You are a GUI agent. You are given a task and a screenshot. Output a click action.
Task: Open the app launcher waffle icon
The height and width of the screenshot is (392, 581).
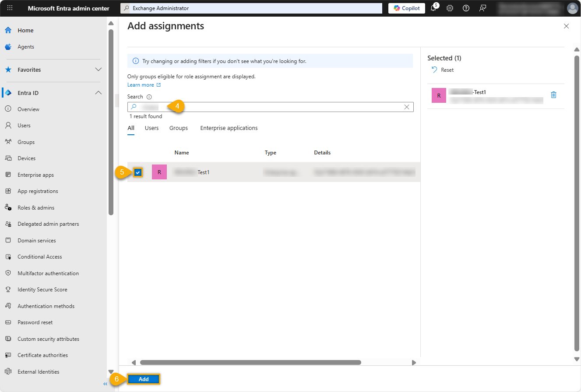pyautogui.click(x=10, y=8)
